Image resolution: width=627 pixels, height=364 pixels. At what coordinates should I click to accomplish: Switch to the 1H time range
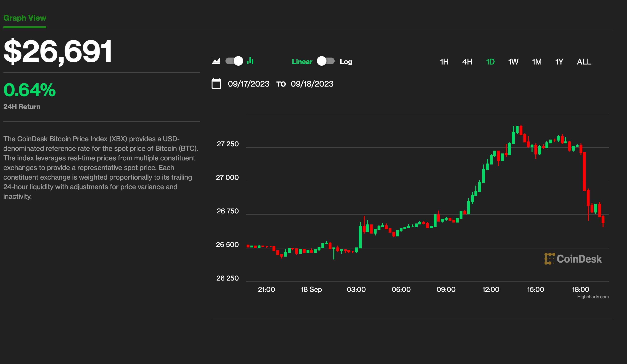(x=444, y=62)
